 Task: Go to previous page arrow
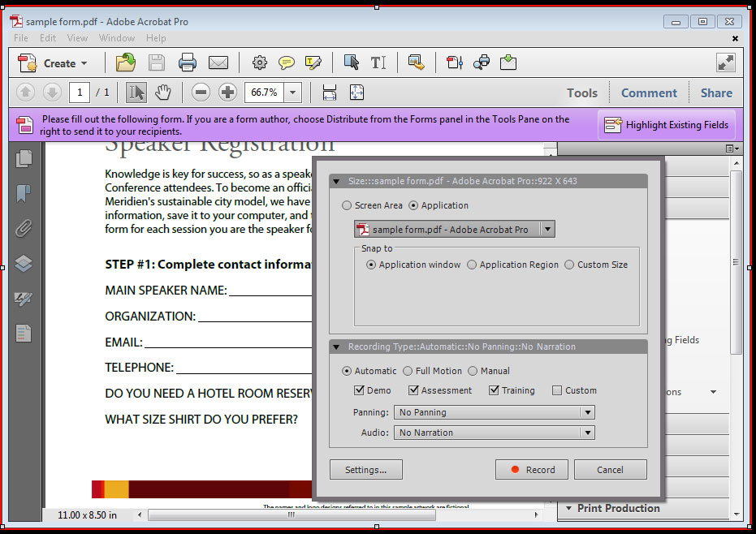click(25, 92)
